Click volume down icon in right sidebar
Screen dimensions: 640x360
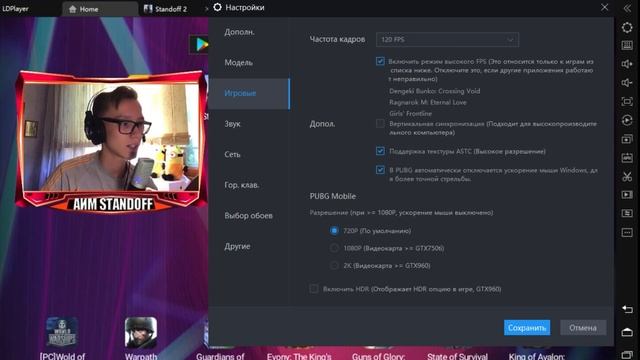point(627,83)
